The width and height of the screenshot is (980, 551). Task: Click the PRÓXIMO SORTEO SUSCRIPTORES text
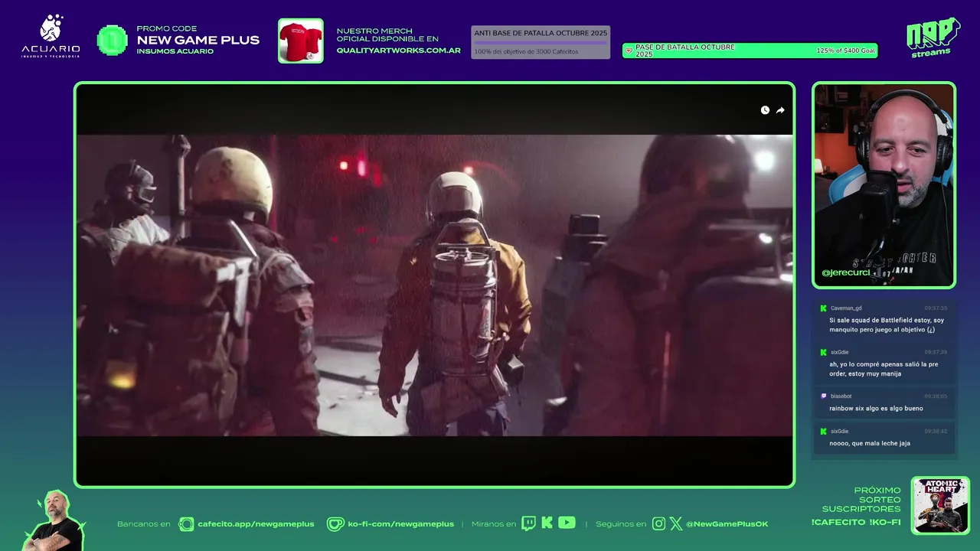861,500
